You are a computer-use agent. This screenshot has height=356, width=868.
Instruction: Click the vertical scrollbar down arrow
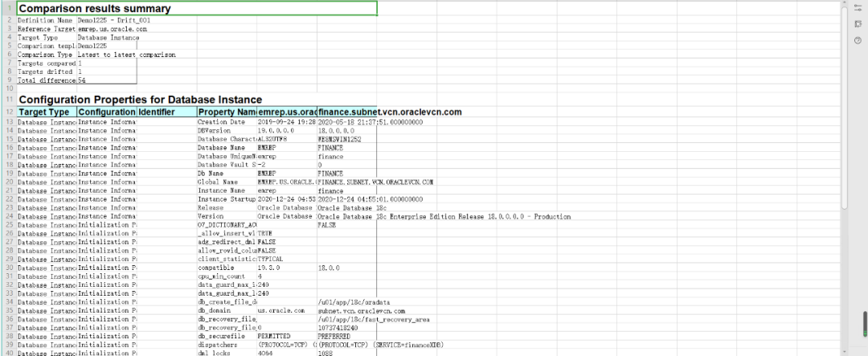pos(843,351)
